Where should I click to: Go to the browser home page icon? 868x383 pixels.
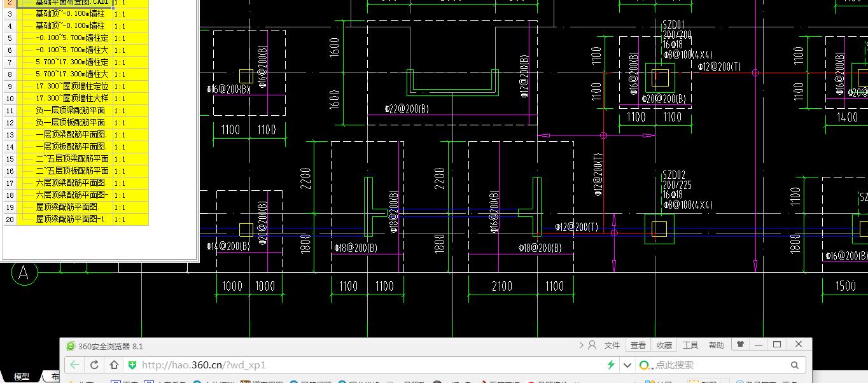coord(114,365)
